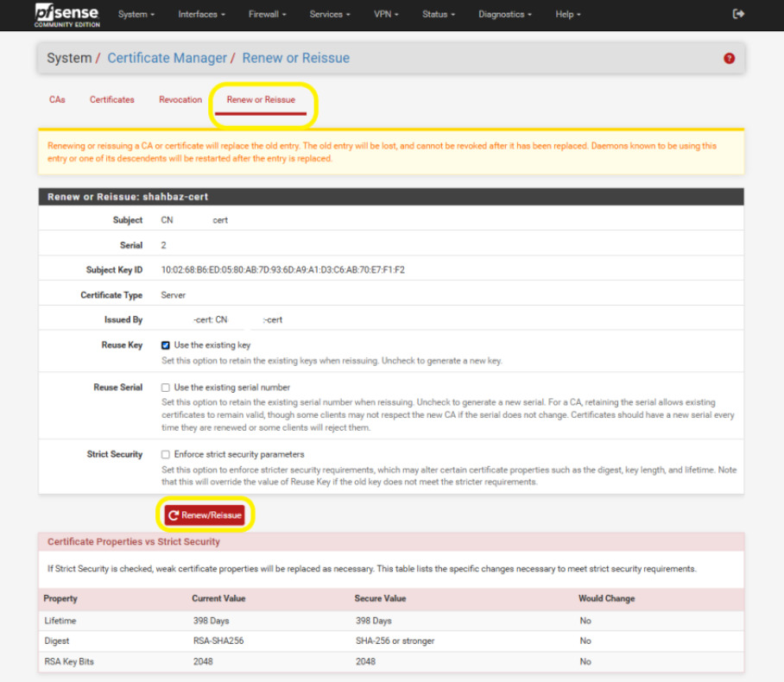Select the Renew or Reissue tab
The height and width of the screenshot is (682, 784).
pos(261,100)
